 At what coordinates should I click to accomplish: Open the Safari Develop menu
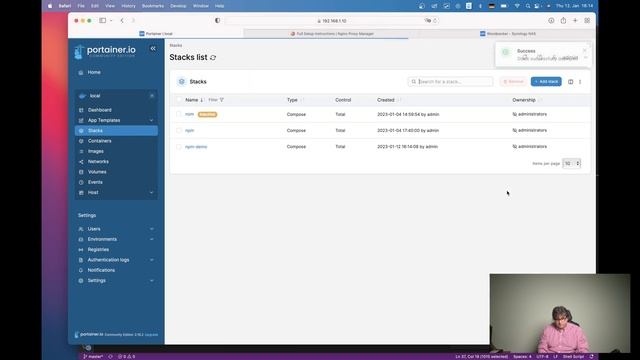pyautogui.click(x=178, y=6)
